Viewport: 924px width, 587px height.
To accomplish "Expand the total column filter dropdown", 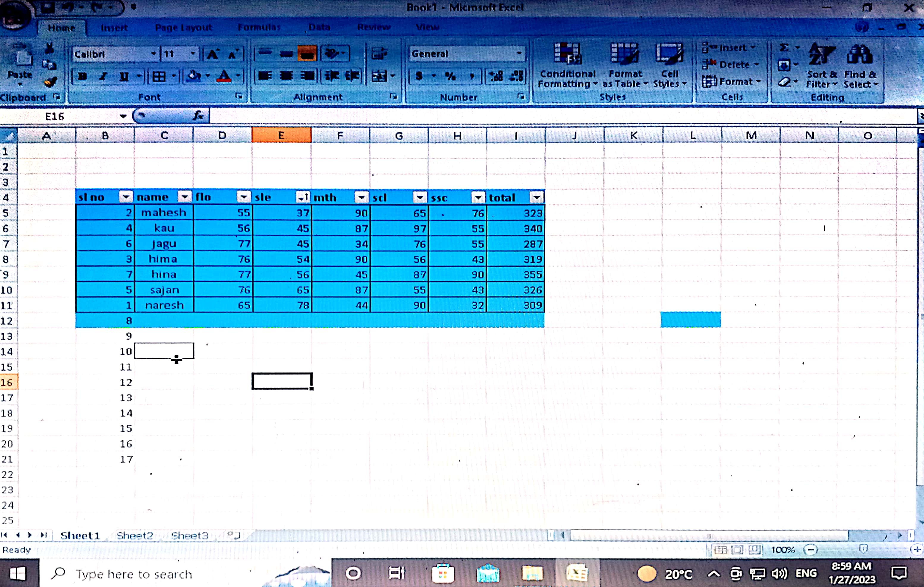I will (x=536, y=198).
